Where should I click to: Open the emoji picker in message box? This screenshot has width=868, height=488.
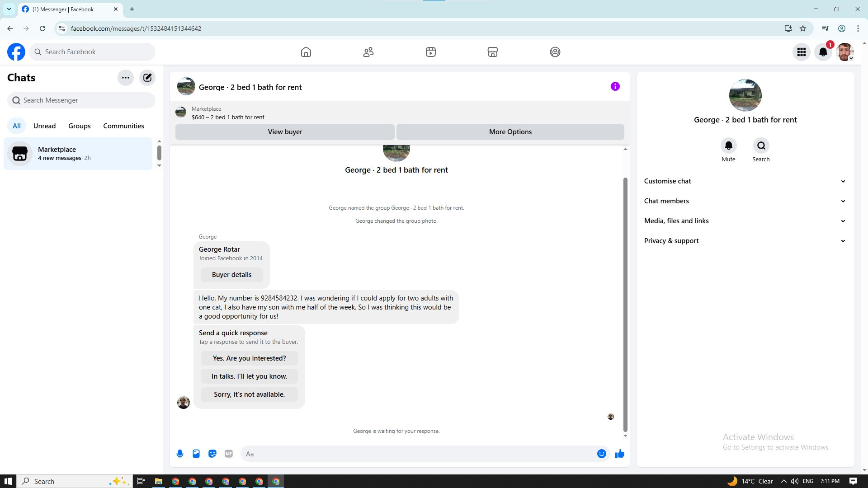tap(601, 454)
